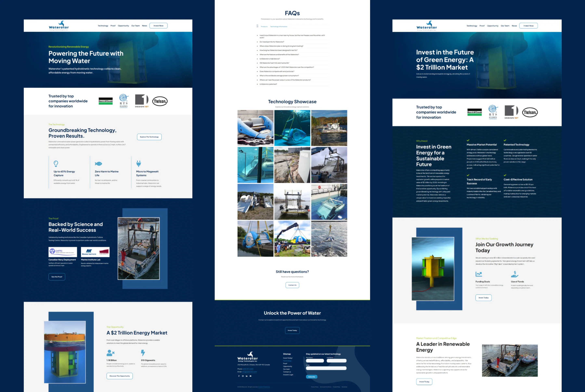
Task: Open the crane truck showcase thumbnail
Action: [292, 239]
